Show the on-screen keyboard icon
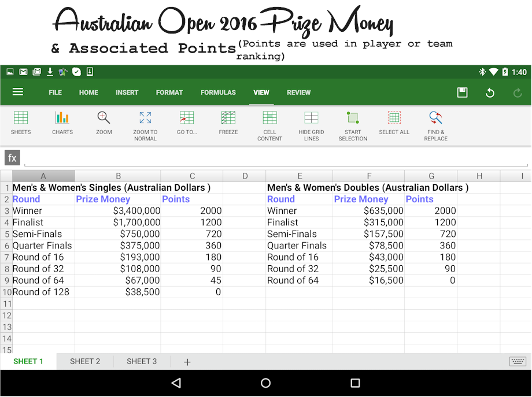532x397 pixels. pos(518,361)
